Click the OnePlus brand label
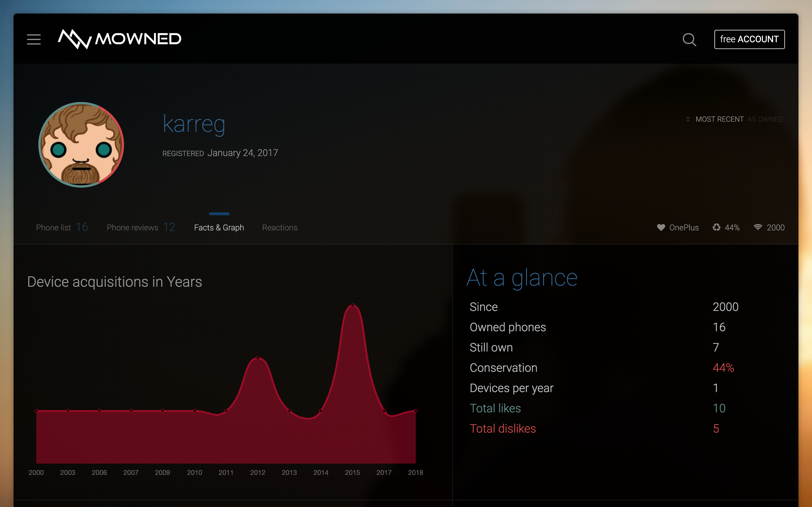The width and height of the screenshot is (812, 507). pyautogui.click(x=684, y=227)
